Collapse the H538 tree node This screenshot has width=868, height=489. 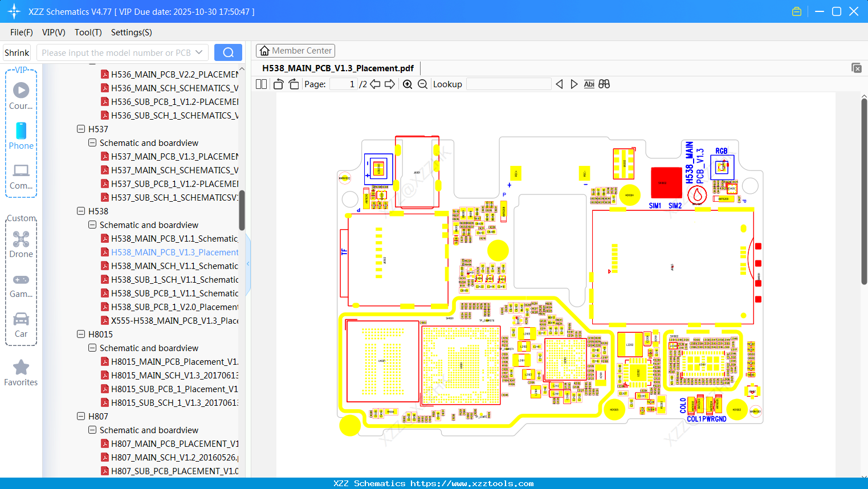pyautogui.click(x=81, y=211)
